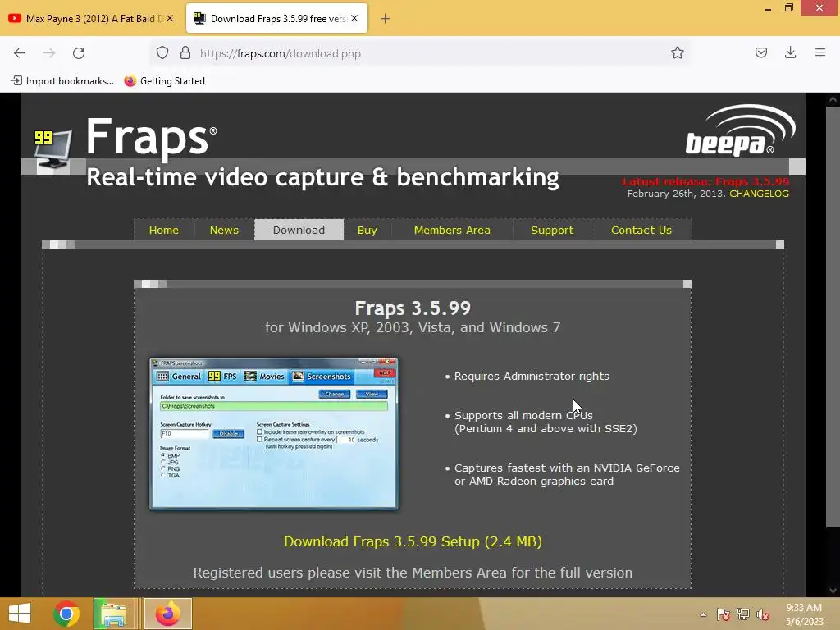Click the Fraps 99 monitor logo

pyautogui.click(x=52, y=151)
